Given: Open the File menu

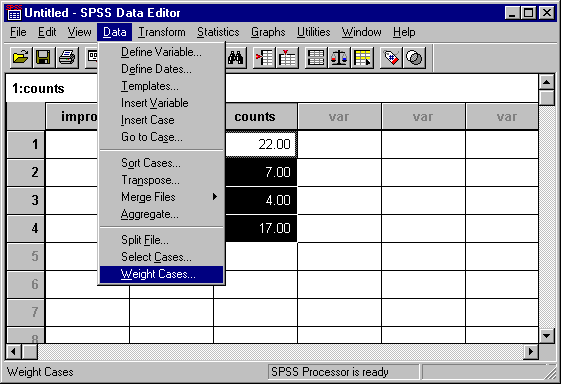Looking at the screenshot, I should pyautogui.click(x=18, y=32).
